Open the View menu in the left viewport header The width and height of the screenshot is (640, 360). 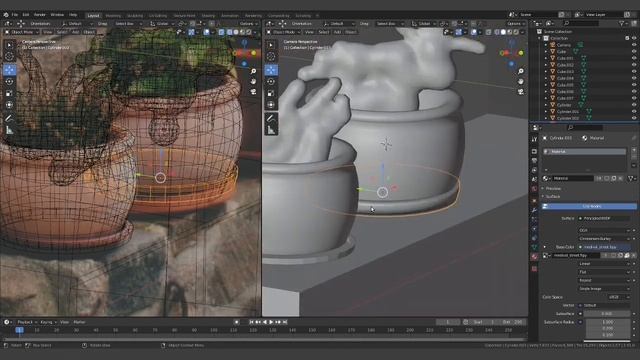(x=48, y=32)
